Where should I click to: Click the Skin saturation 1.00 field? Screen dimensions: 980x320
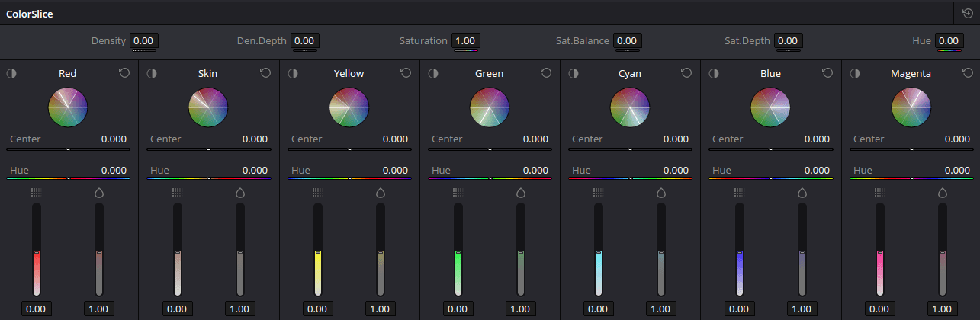tap(239, 309)
